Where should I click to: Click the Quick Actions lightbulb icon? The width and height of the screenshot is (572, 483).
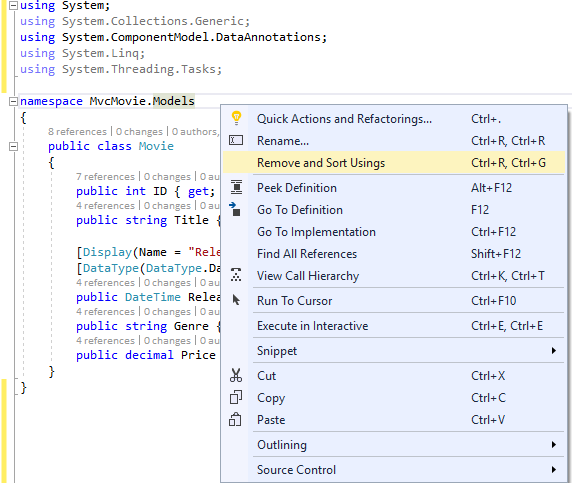pyautogui.click(x=236, y=118)
